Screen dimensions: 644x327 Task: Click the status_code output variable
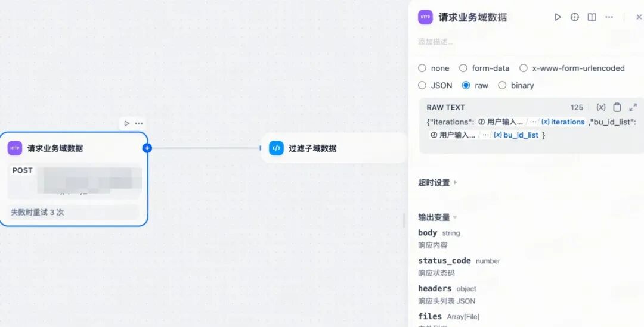click(x=444, y=260)
